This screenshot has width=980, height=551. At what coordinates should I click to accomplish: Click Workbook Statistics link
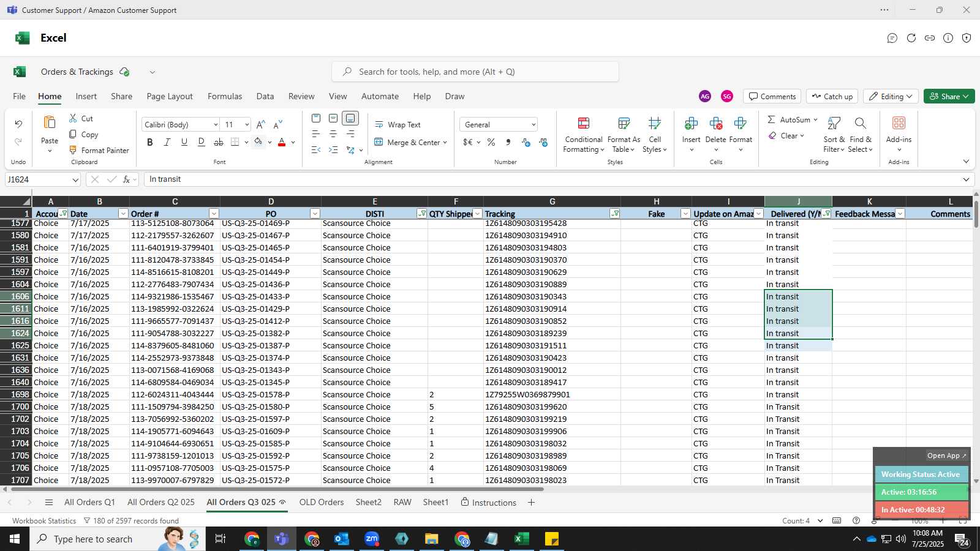coord(44,520)
